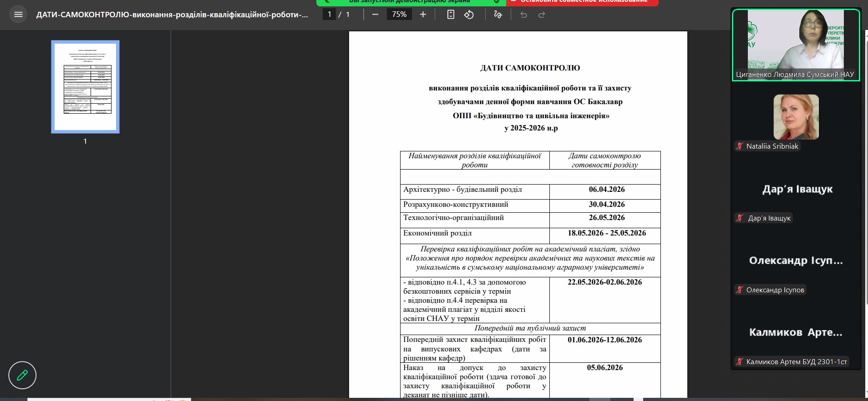The width and height of the screenshot is (868, 401).
Task: Redo the annotation action
Action: click(542, 15)
